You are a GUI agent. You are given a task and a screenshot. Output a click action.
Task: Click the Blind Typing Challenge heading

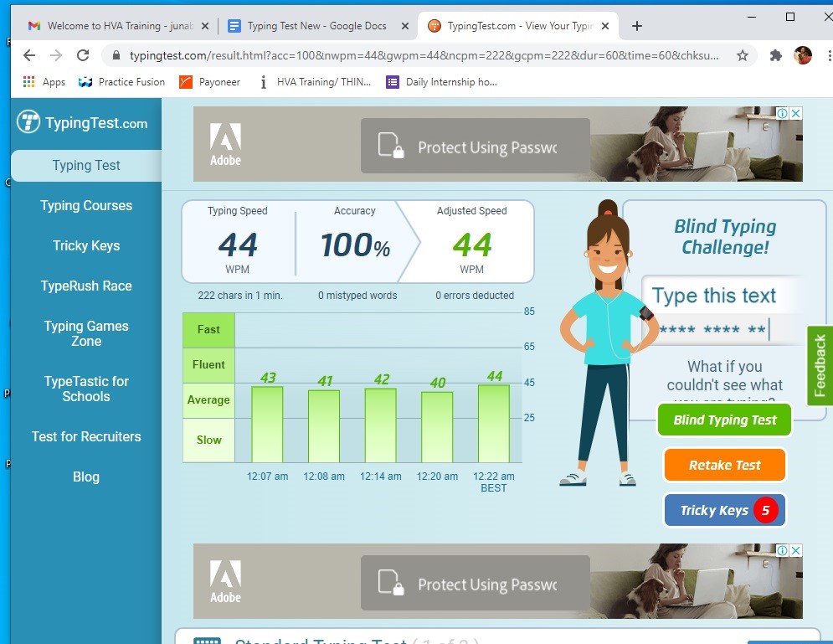coord(725,236)
